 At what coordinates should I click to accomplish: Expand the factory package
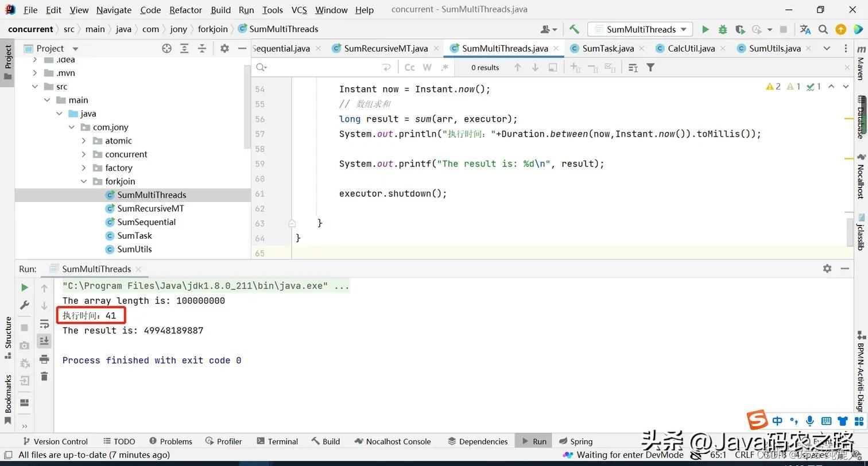click(84, 168)
